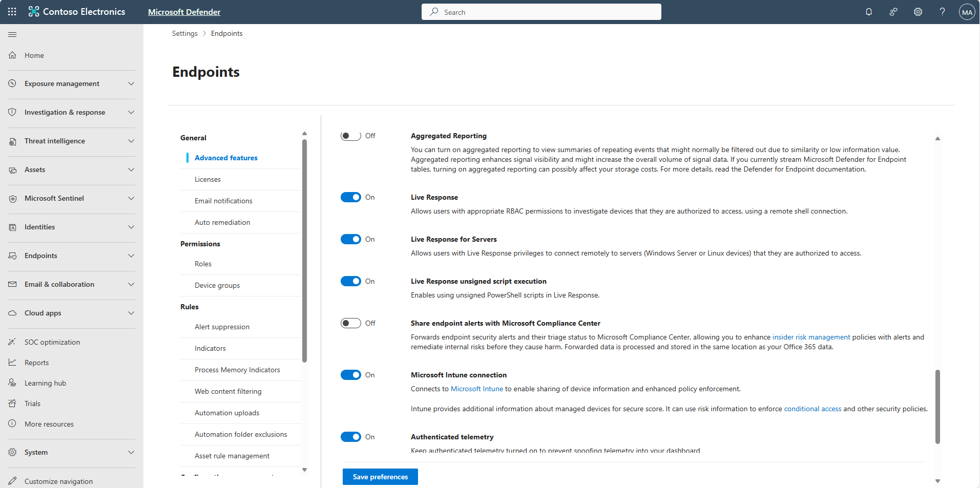Turn off Microsoft Intune connection toggle
Viewport: 980px width, 488px height.
click(x=351, y=375)
